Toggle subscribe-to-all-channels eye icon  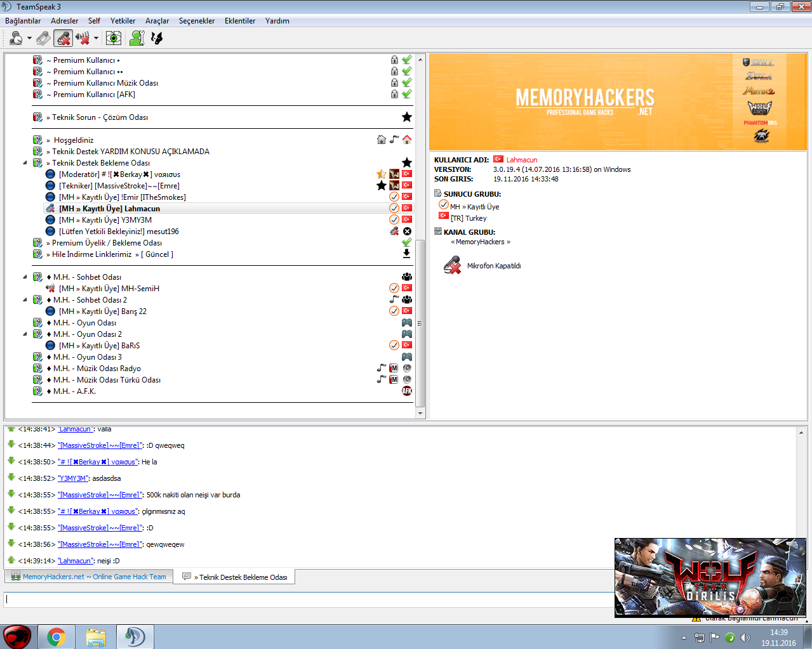(114, 38)
